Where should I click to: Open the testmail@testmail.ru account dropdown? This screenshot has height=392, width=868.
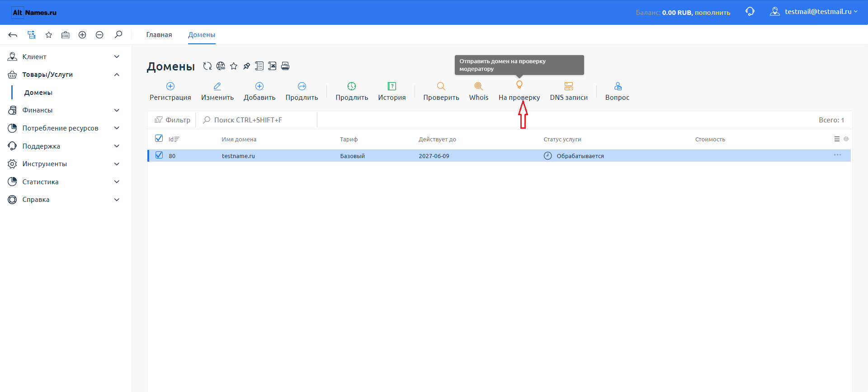tap(814, 12)
